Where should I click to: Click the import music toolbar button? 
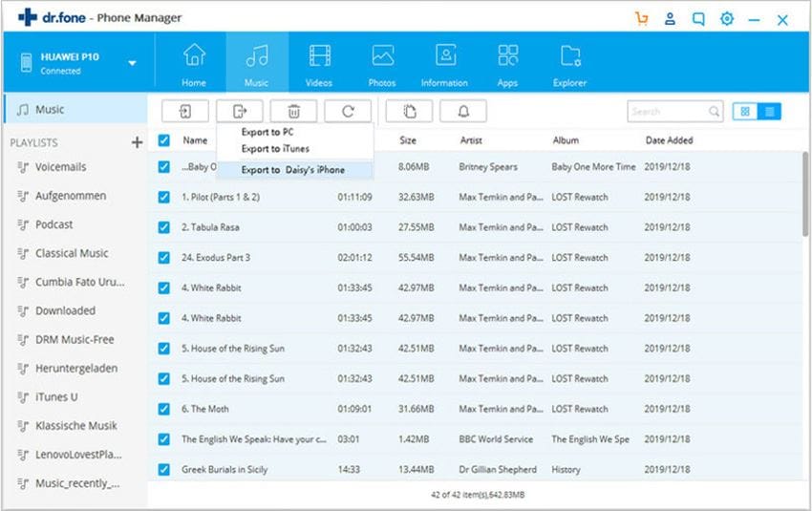click(x=185, y=112)
